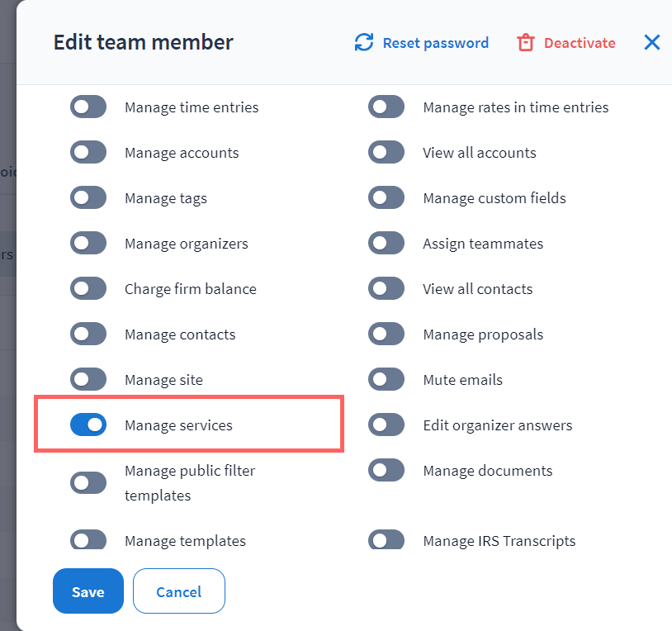The width and height of the screenshot is (672, 631).
Task: Disable the Manage services toggle
Action: [x=88, y=425]
